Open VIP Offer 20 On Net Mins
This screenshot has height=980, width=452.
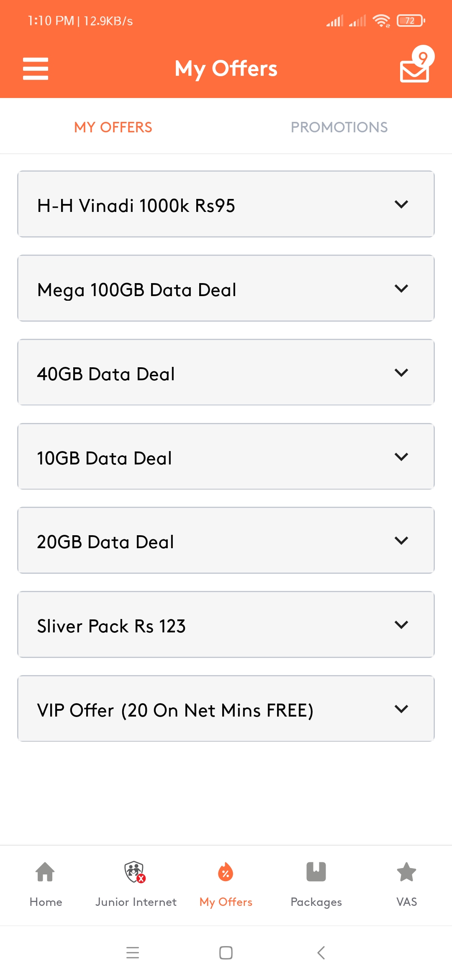point(226,709)
